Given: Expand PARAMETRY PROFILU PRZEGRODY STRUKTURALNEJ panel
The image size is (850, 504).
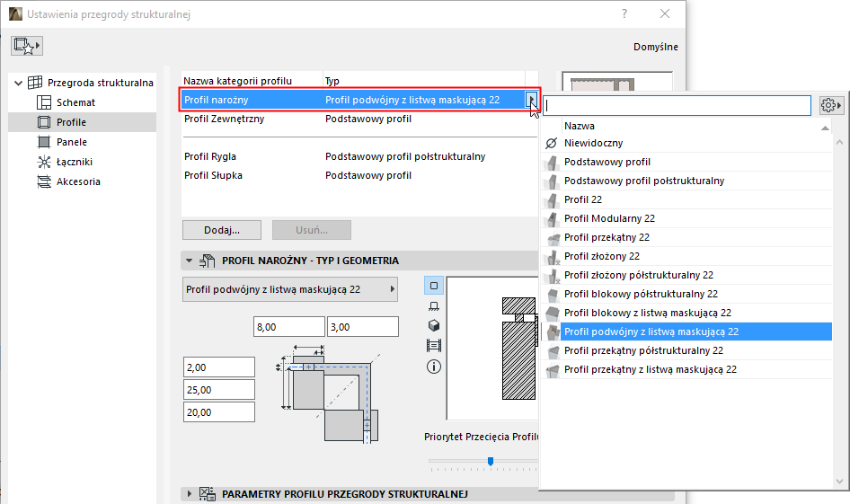Looking at the screenshot, I should (x=189, y=494).
